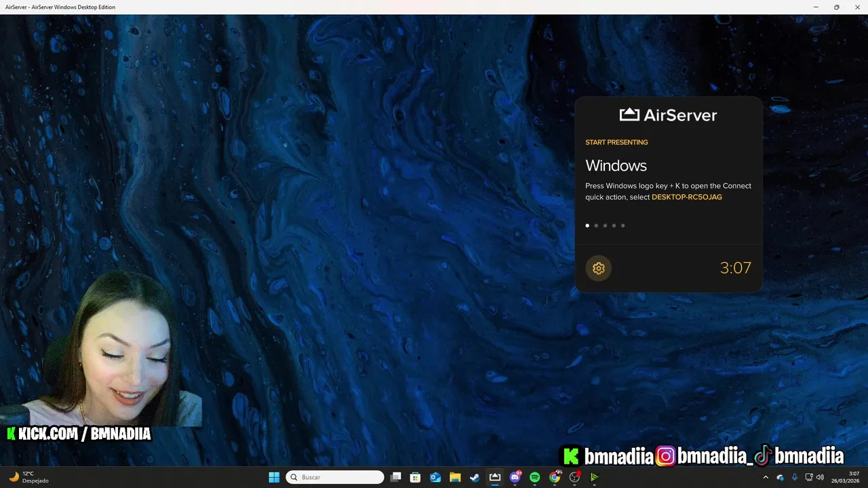Close the AirServer window
This screenshot has width=868, height=488.
point(858,7)
